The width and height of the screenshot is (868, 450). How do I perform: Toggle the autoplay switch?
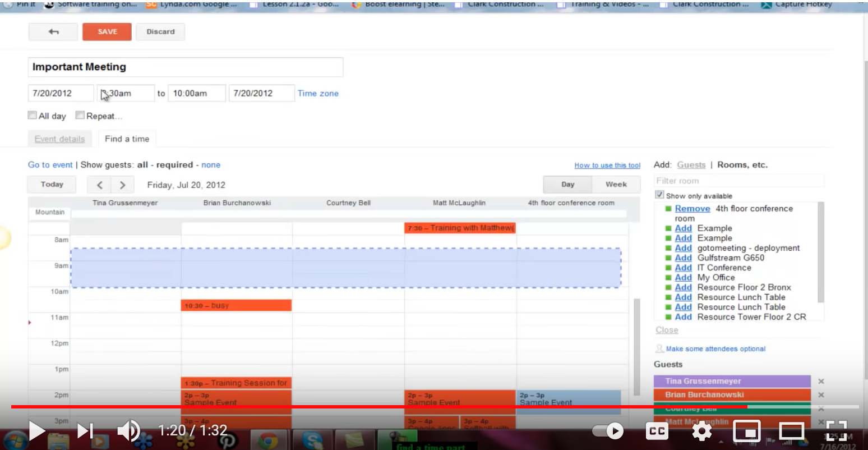(x=608, y=431)
